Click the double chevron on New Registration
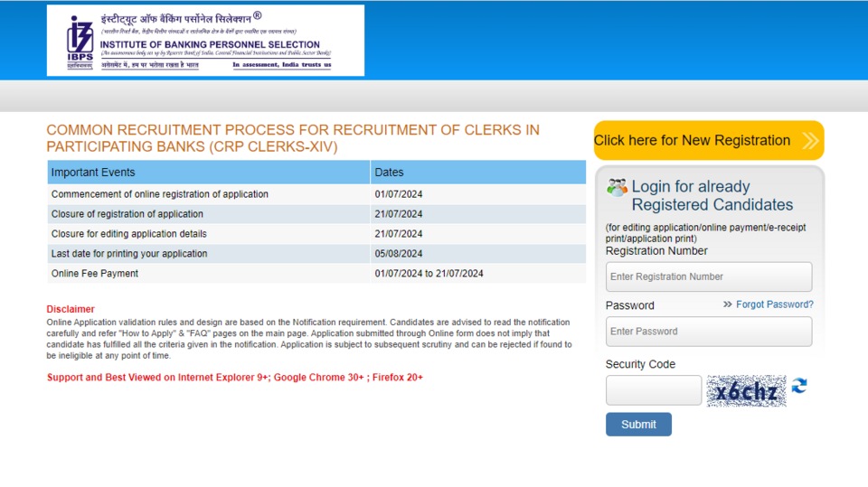Image resolution: width=868 pixels, height=487 pixels. pos(810,141)
